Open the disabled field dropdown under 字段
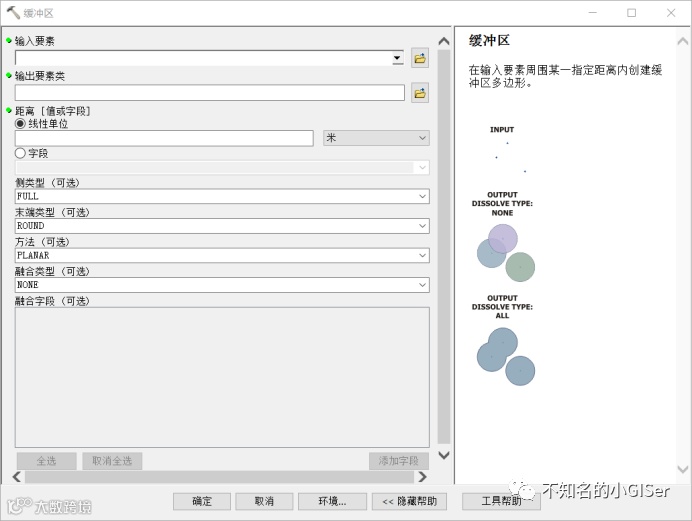692x521 pixels. [x=222, y=167]
